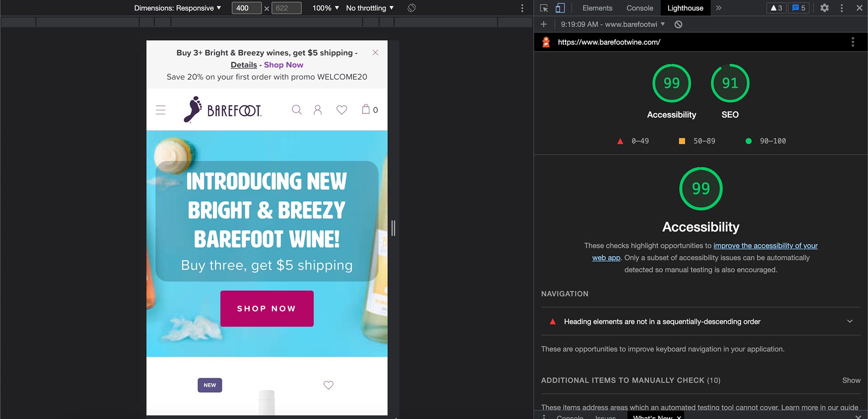Image resolution: width=868 pixels, height=419 pixels.
Task: Clear all Lighthouse reports
Action: [679, 24]
